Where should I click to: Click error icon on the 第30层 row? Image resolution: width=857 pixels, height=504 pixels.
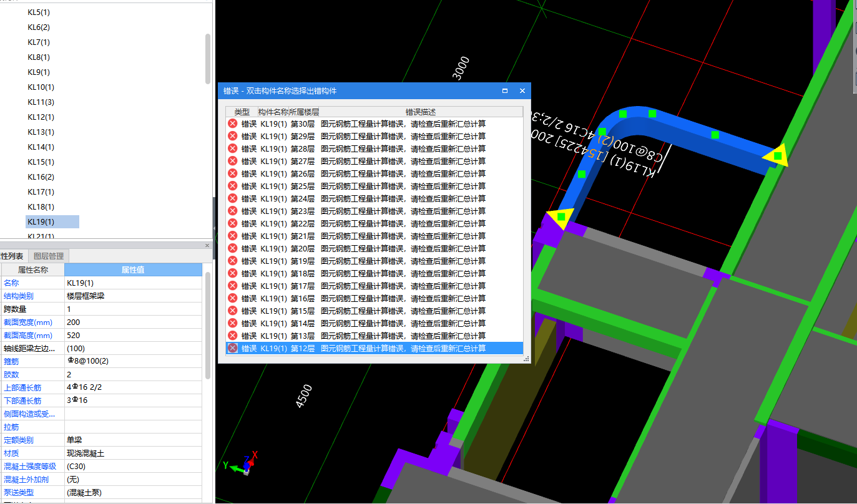click(x=233, y=124)
